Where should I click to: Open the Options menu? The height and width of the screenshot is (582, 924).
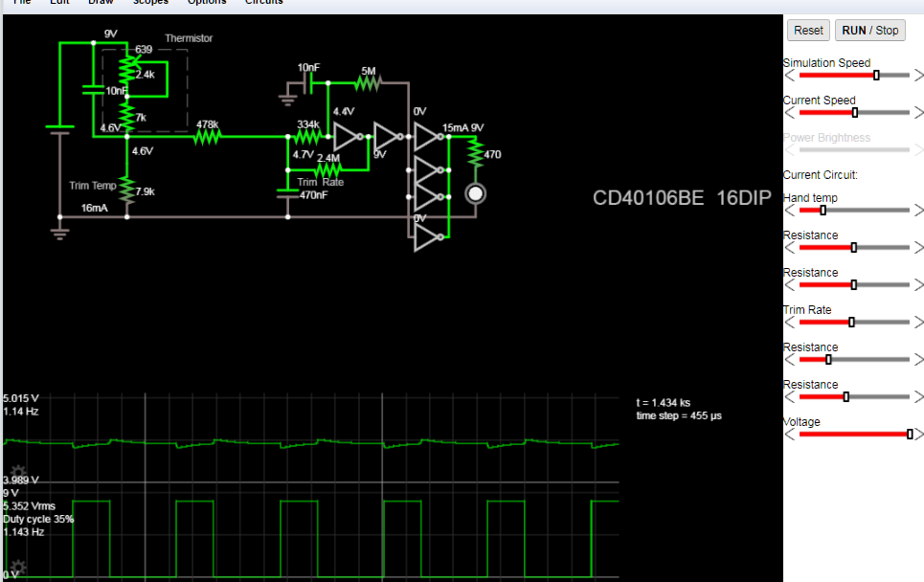[207, 2]
